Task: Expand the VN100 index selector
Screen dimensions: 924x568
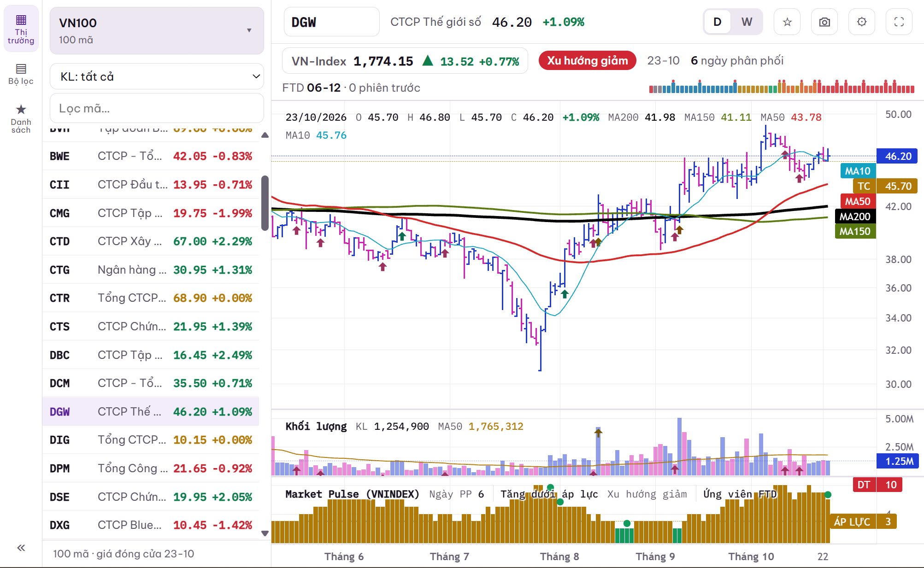Action: (157, 30)
